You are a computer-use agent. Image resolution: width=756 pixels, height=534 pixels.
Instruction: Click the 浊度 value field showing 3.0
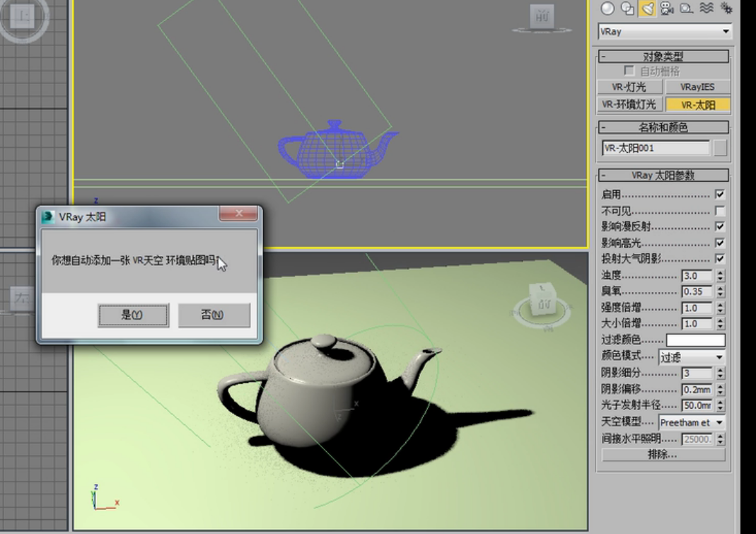click(x=697, y=275)
